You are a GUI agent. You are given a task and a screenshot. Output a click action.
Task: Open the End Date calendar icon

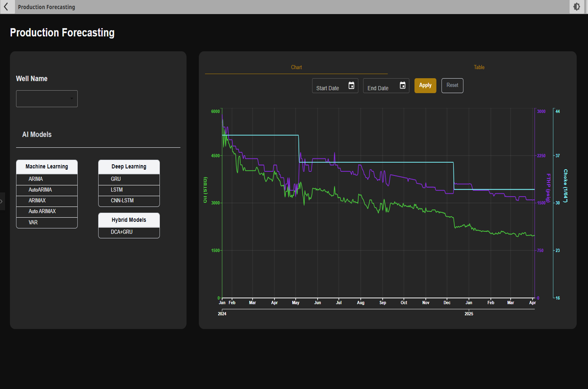pyautogui.click(x=403, y=85)
